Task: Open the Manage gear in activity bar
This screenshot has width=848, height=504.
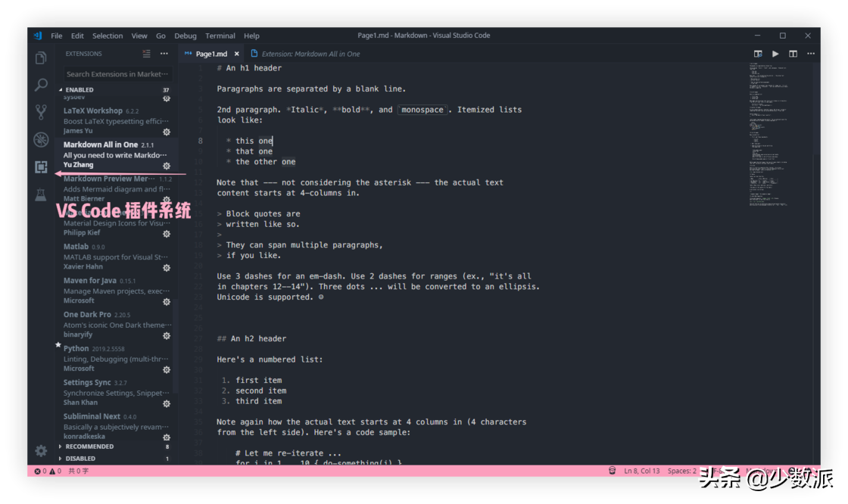Action: coord(41,450)
